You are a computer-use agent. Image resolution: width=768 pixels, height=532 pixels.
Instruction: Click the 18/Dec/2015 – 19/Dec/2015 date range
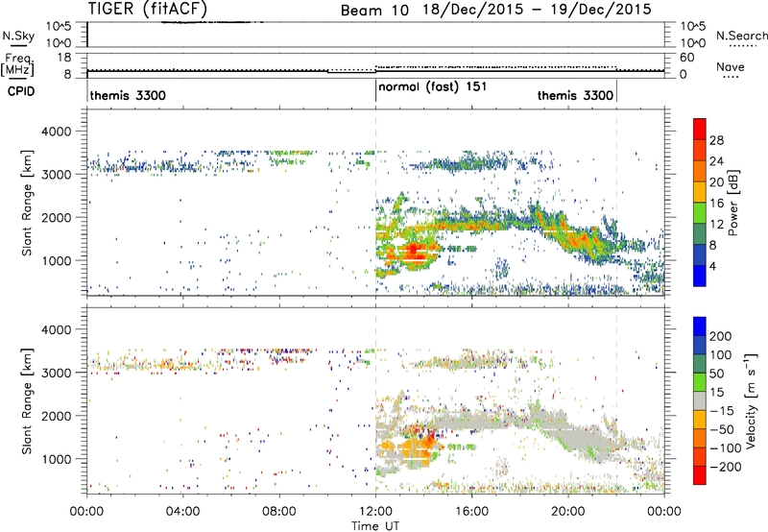pyautogui.click(x=537, y=10)
